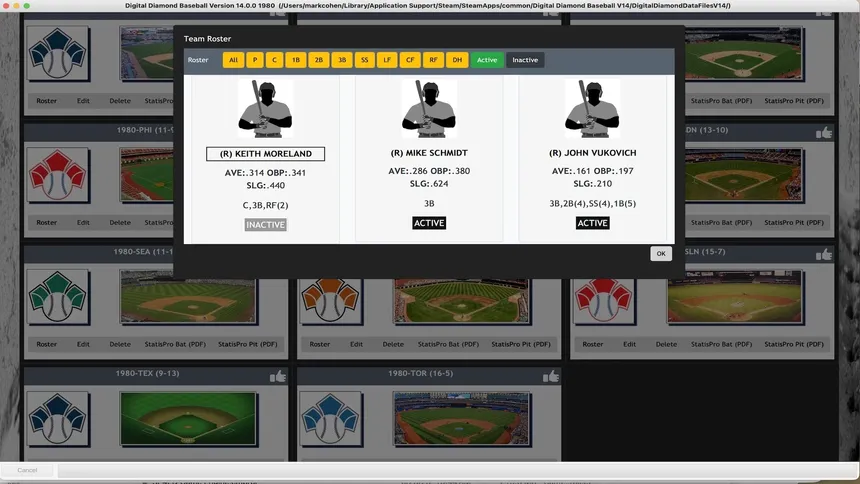Click the 1980-SEA green team logo
The image size is (860, 484).
[58, 297]
